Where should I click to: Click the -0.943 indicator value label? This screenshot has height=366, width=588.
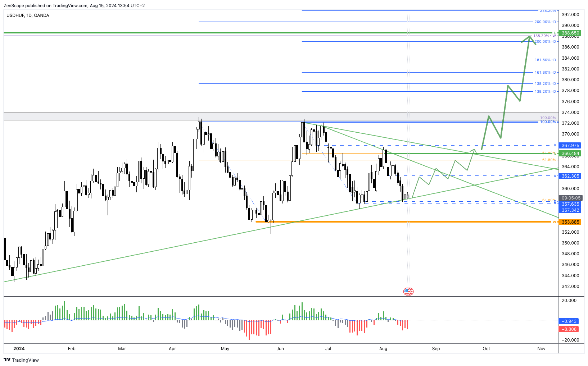coord(569,321)
